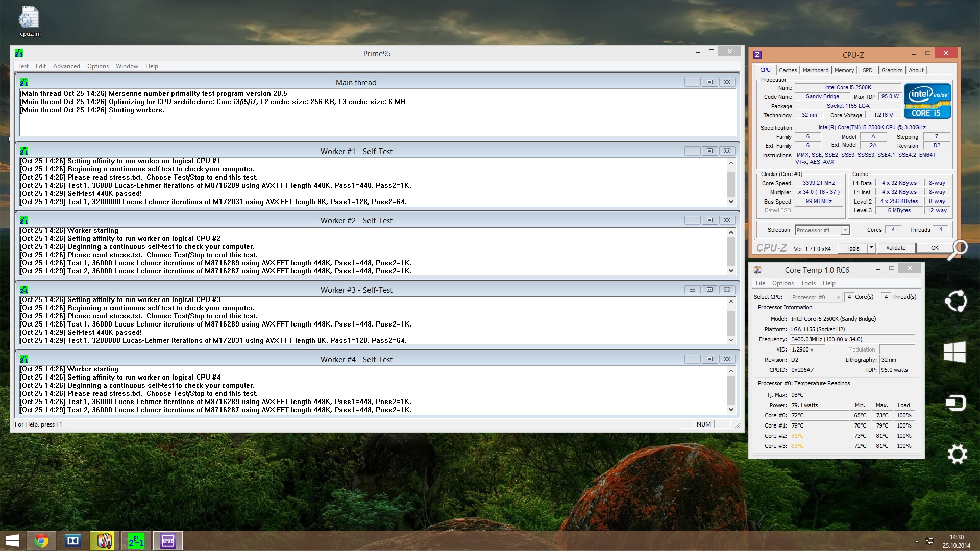
Task: Open the Search charm
Action: (957, 250)
